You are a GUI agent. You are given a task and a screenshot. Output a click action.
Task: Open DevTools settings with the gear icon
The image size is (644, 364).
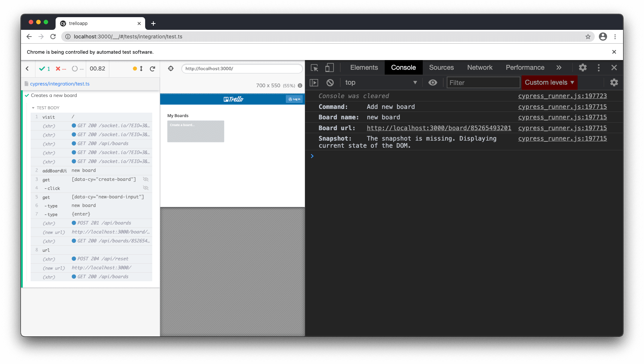(582, 68)
